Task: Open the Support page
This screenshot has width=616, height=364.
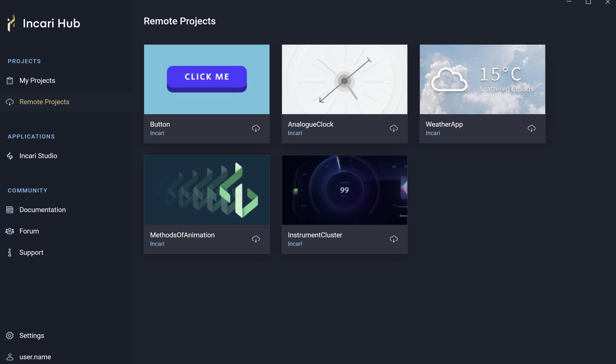Action: coord(66,252)
